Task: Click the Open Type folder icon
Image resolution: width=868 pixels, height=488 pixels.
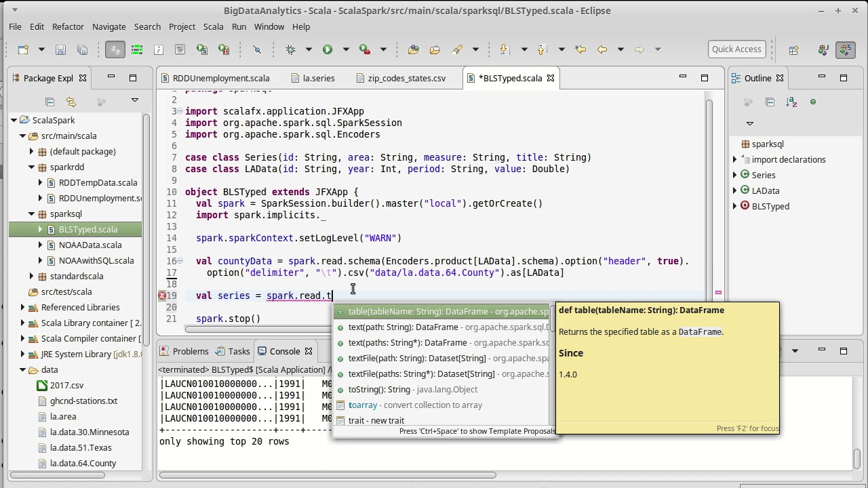Action: coord(414,49)
